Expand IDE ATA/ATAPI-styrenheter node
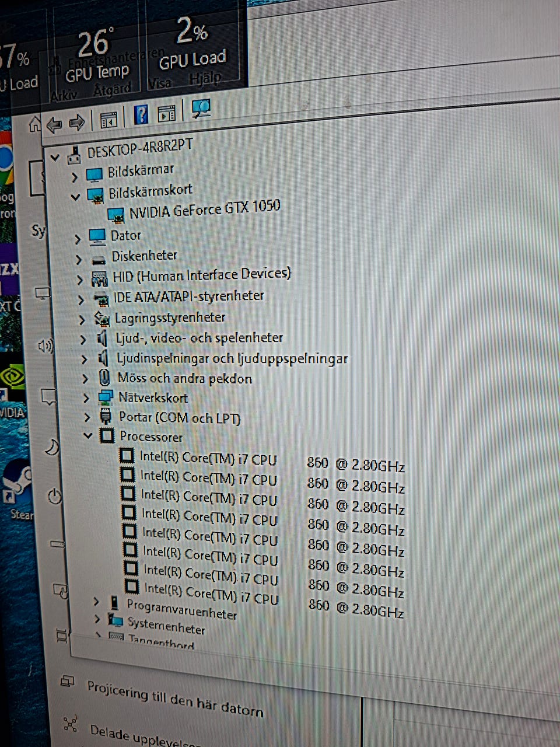Image resolution: width=560 pixels, height=747 pixels. 81,301
